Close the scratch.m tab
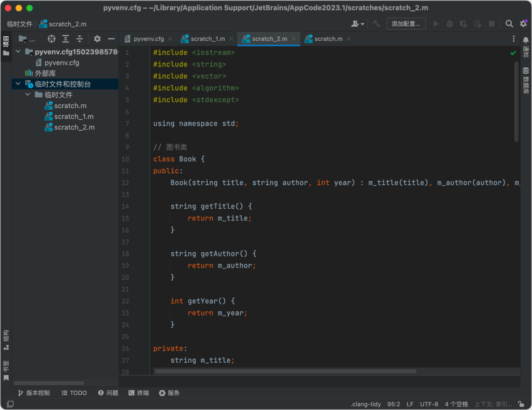532x410 pixels. click(x=349, y=39)
